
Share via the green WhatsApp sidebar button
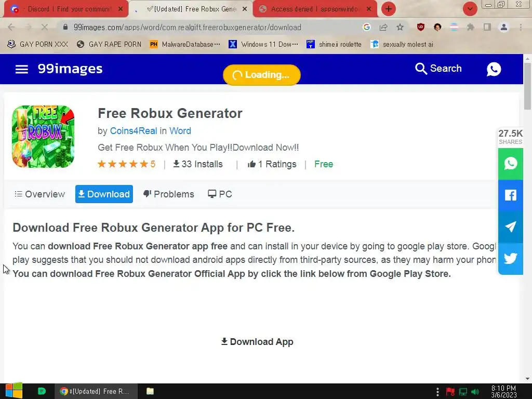pos(510,164)
